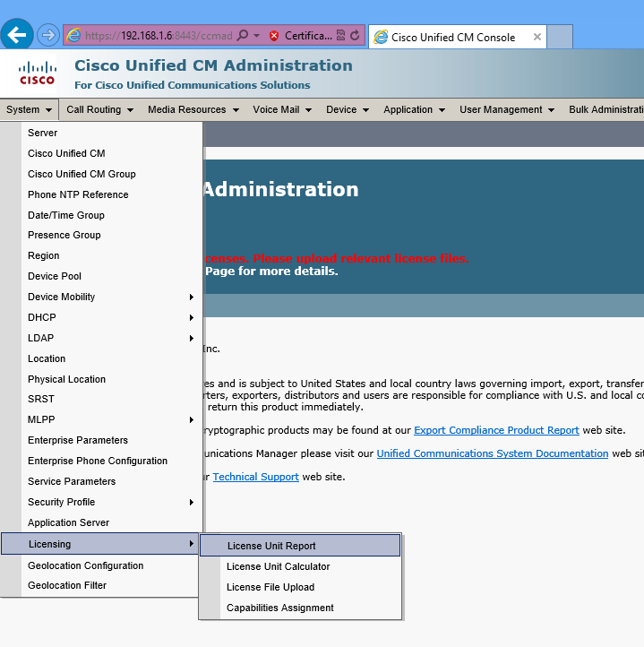Select the Cisco Unified CM Console tab
This screenshot has width=644, height=647.
pos(458,37)
